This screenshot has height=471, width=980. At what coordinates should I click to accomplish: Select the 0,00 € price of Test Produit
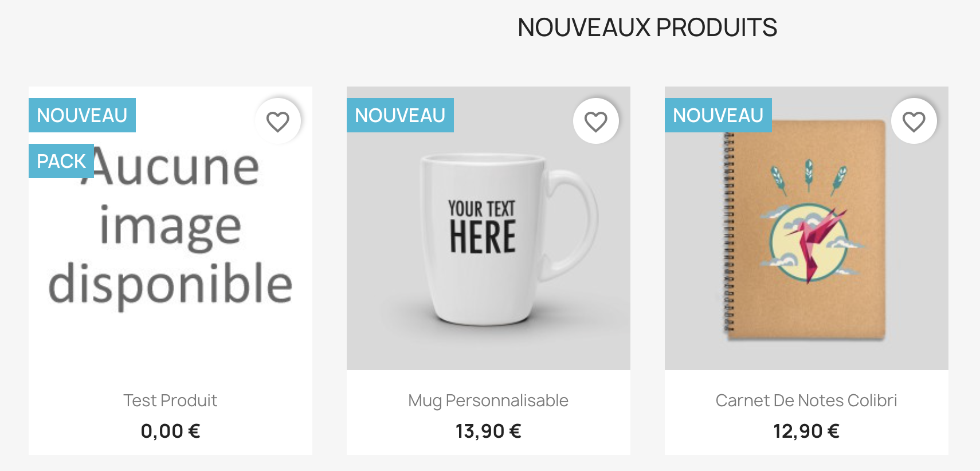170,430
